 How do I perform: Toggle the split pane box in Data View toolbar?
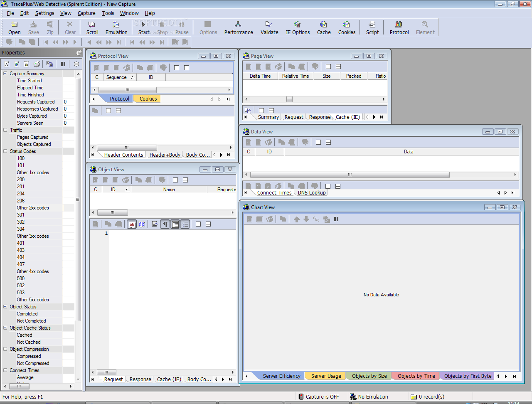(328, 142)
